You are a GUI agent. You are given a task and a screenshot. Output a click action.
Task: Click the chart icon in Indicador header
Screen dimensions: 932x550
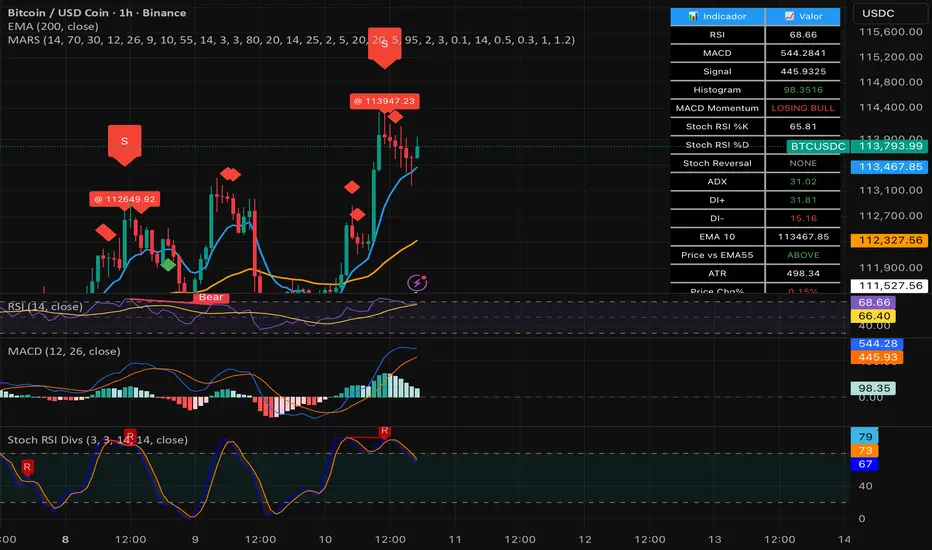(x=693, y=16)
